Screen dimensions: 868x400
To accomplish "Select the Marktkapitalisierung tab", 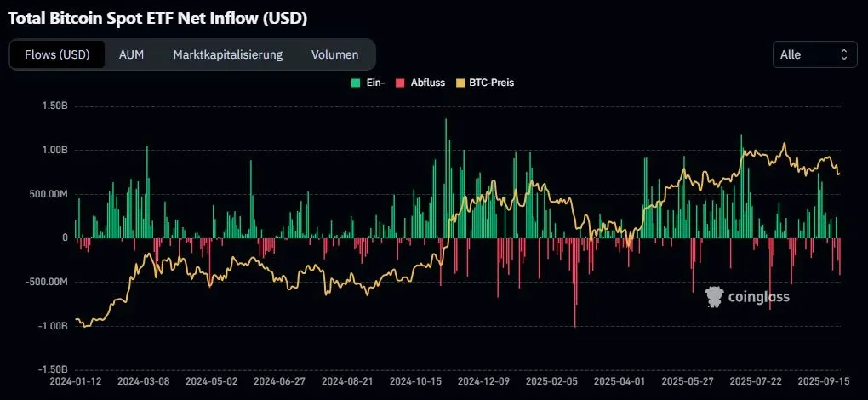I will pyautogui.click(x=227, y=54).
